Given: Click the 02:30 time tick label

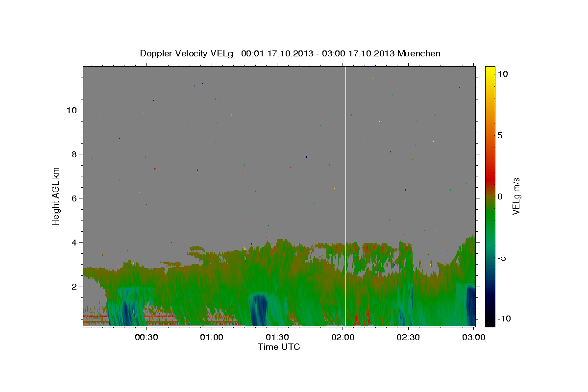Looking at the screenshot, I should point(408,338).
